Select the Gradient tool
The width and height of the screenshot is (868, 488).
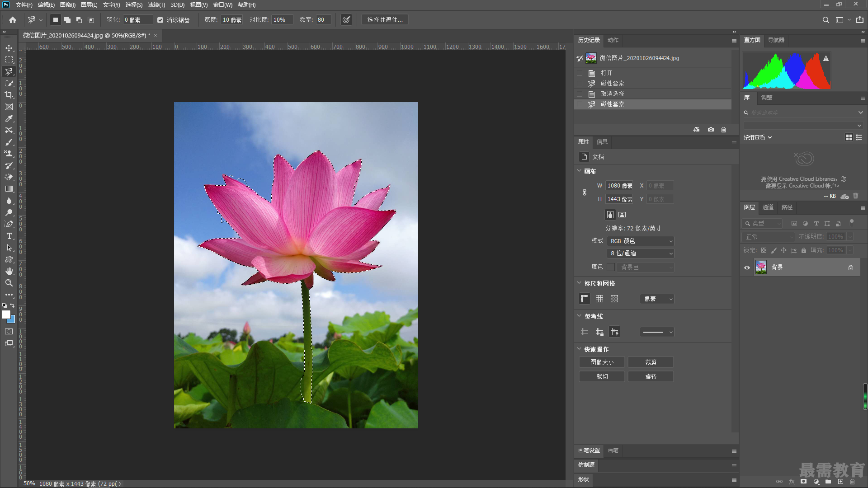tap(9, 189)
